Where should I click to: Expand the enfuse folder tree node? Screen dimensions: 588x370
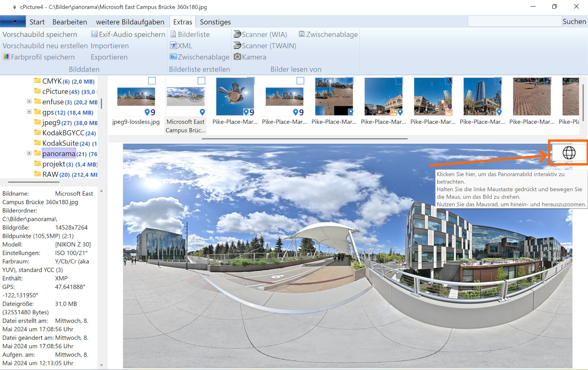point(29,101)
